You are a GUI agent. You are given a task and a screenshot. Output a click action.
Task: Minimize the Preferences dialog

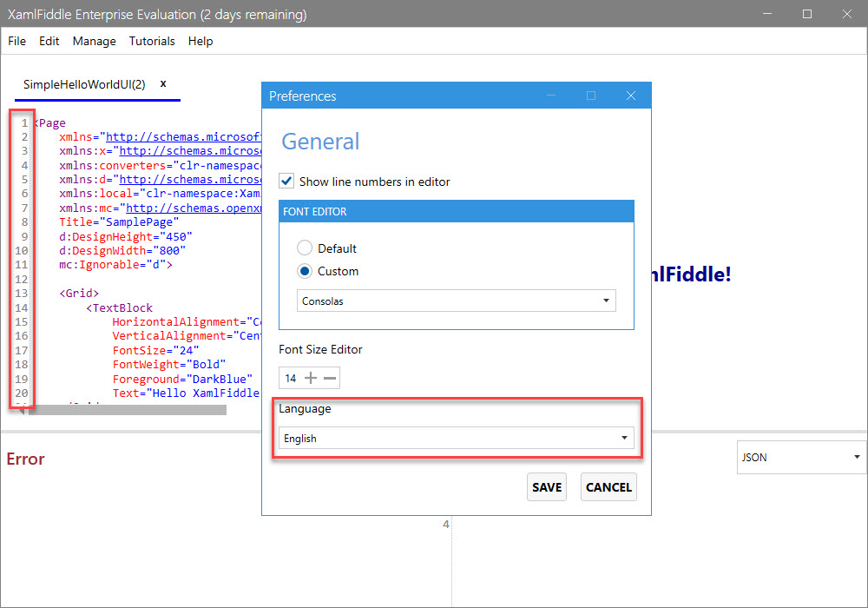(x=551, y=96)
